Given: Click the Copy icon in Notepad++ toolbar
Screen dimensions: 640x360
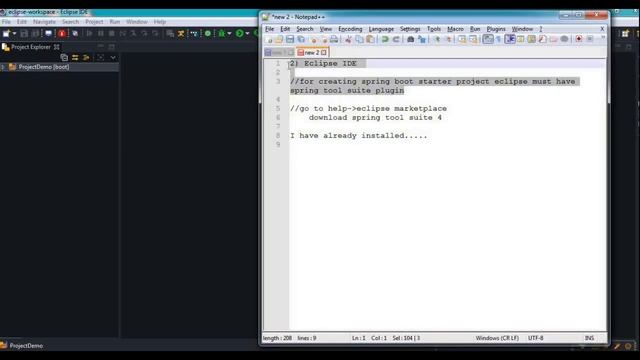Looking at the screenshot, I should (x=359, y=39).
